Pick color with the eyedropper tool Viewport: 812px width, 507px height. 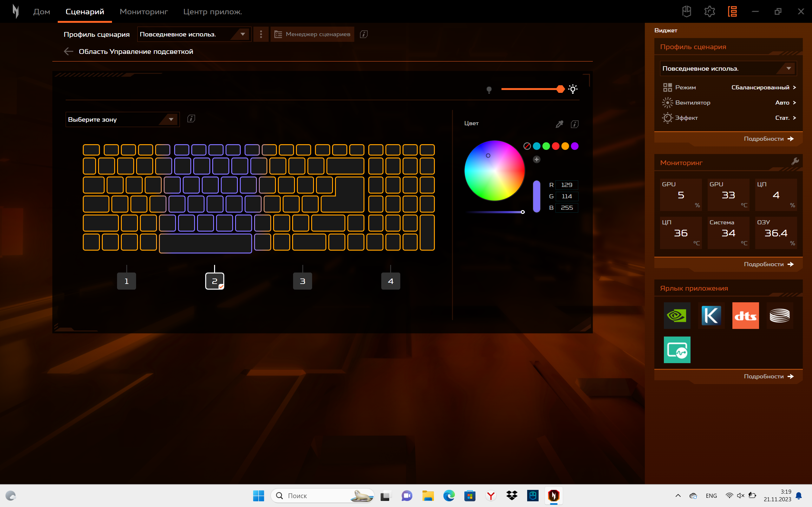tap(559, 124)
